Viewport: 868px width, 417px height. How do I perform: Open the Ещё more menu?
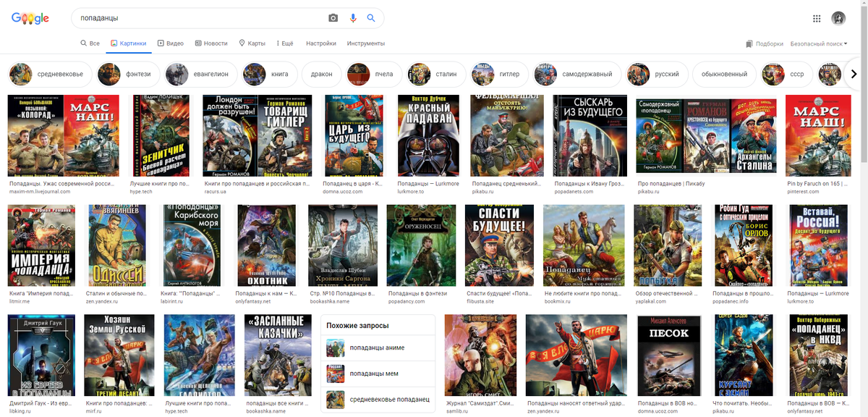(285, 43)
